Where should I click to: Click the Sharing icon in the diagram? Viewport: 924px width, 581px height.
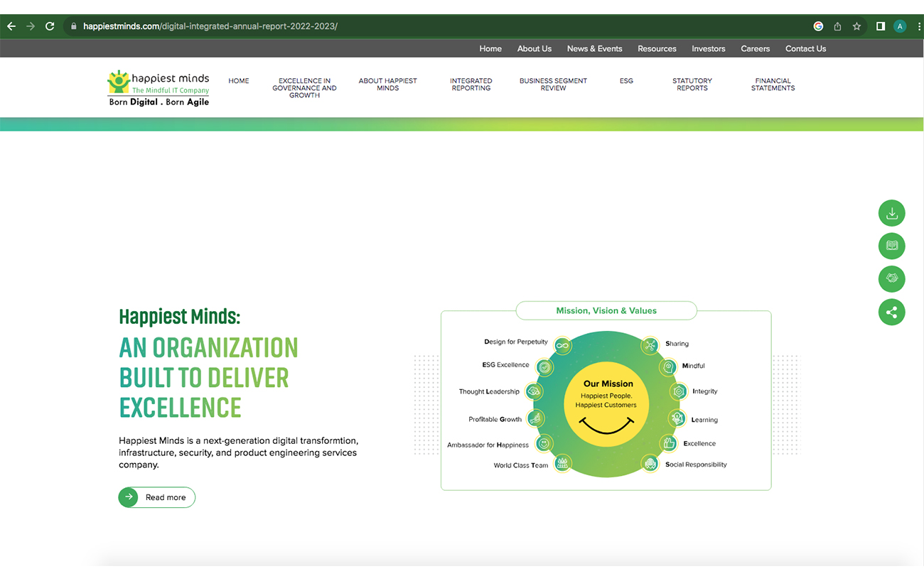[x=650, y=346]
